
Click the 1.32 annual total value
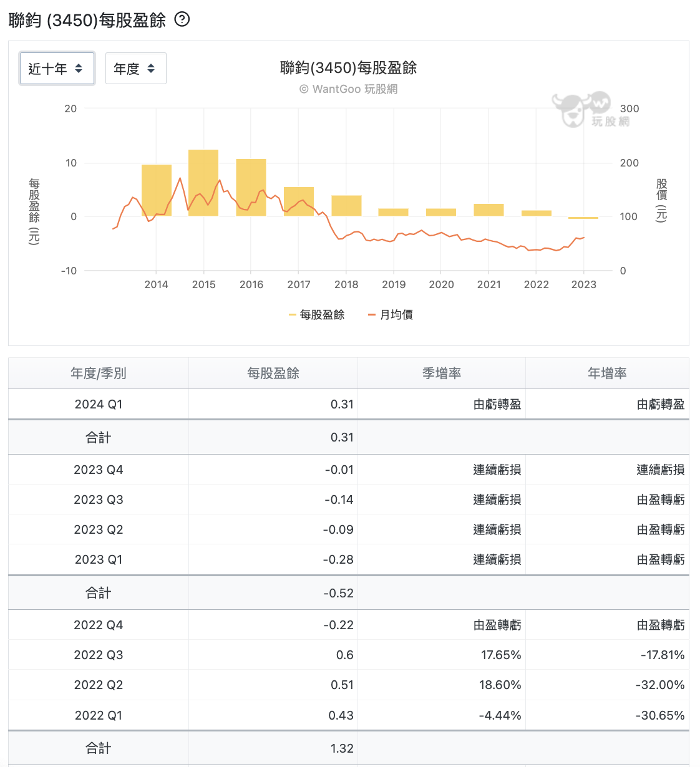pos(342,748)
